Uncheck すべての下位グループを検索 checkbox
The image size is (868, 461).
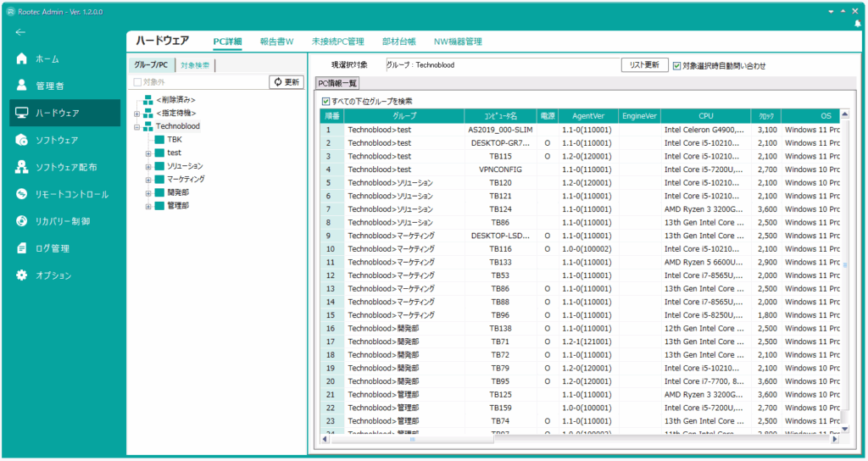(326, 101)
